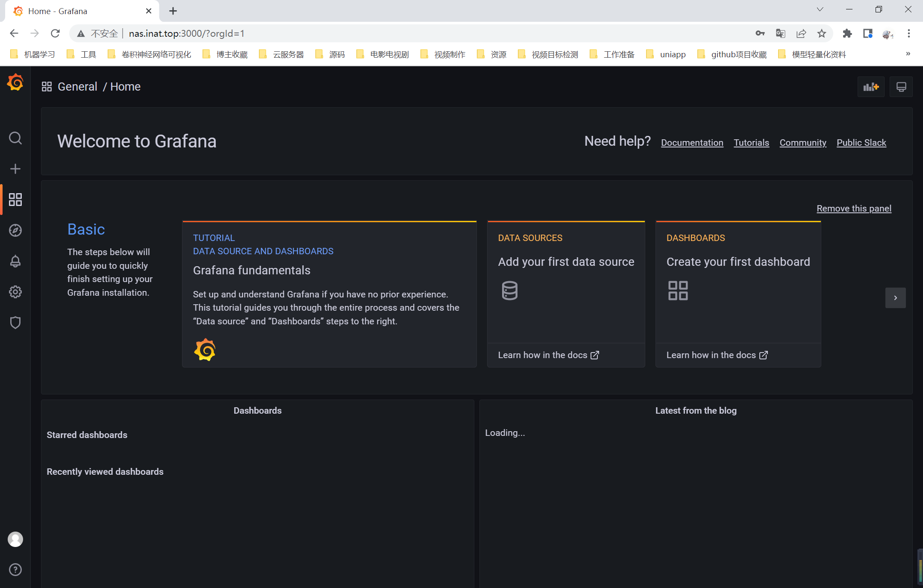
Task: Click Learn how in docs under Dashboards
Action: tap(717, 355)
